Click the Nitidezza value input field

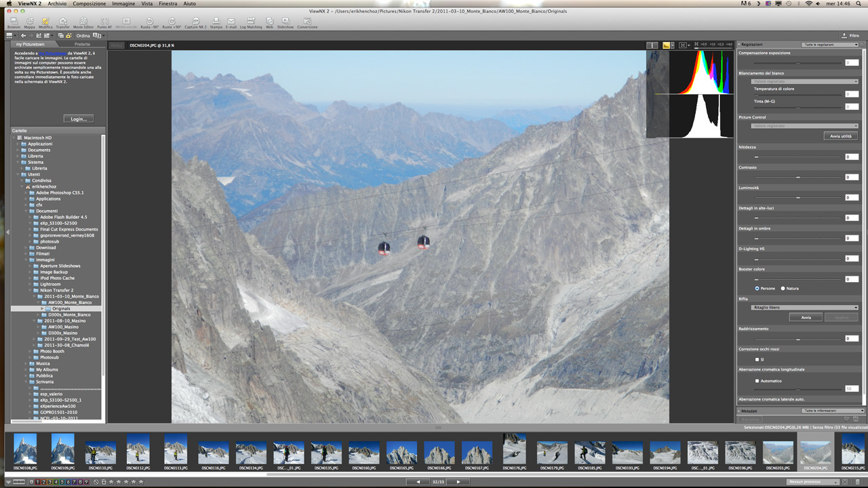[852, 157]
